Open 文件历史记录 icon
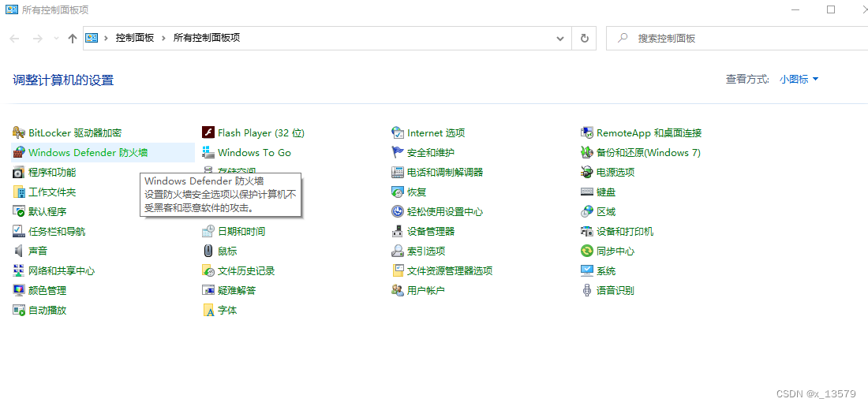The width and height of the screenshot is (868, 406). click(x=208, y=271)
